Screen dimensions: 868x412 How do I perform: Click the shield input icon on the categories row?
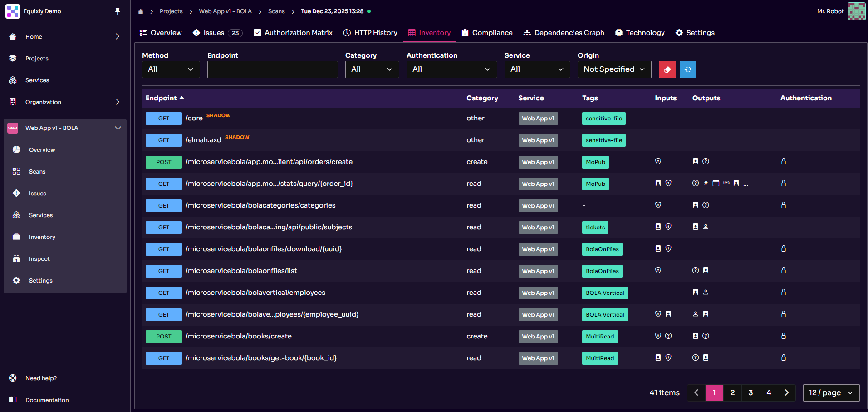[x=658, y=205]
